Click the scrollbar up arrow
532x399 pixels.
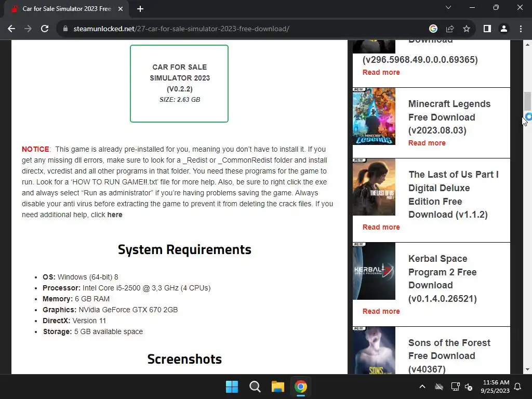[527, 45]
